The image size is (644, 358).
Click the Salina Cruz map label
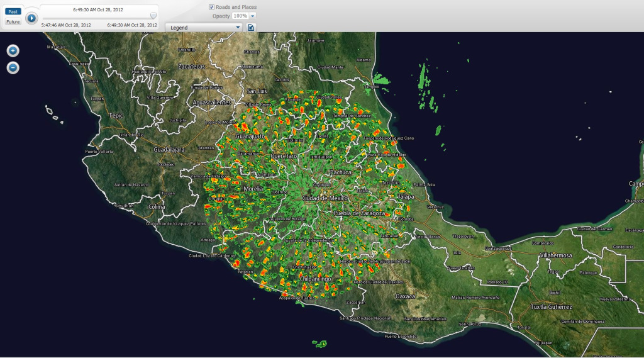pyautogui.click(x=470, y=324)
